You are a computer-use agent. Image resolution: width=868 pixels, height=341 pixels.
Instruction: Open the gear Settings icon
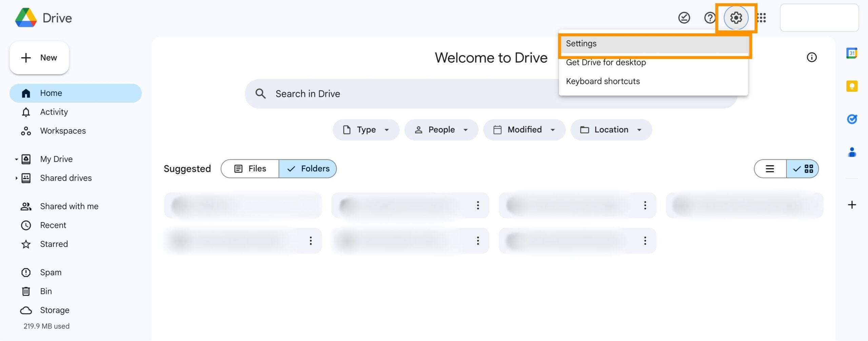point(736,18)
